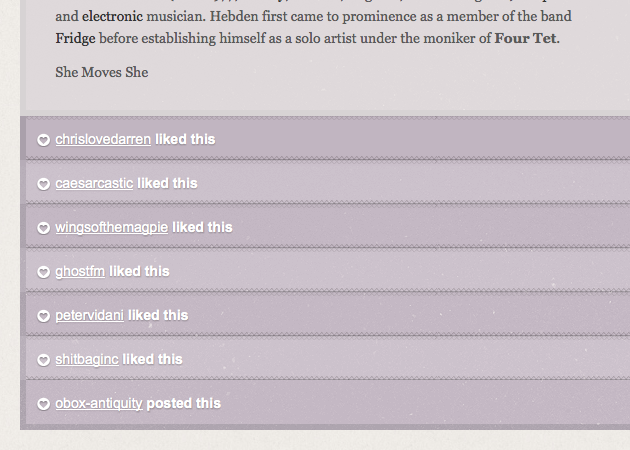Open the chrislovedarren profile link
The image size is (630, 450).
(x=103, y=139)
